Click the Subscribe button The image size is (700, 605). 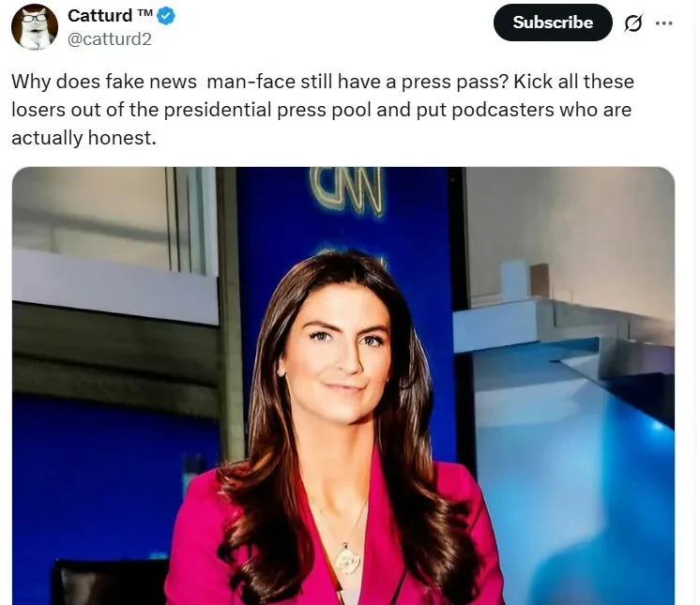coord(553,23)
